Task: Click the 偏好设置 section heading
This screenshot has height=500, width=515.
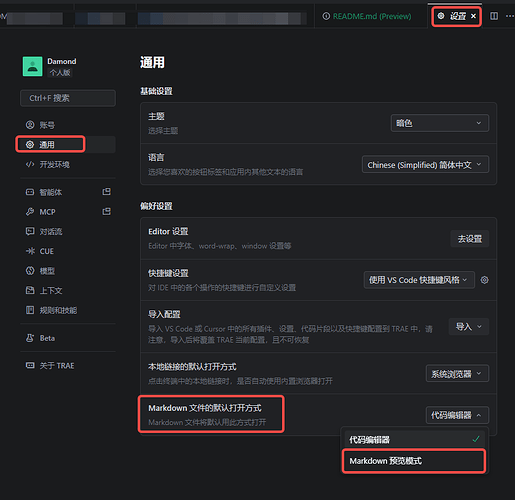Action: (x=156, y=206)
